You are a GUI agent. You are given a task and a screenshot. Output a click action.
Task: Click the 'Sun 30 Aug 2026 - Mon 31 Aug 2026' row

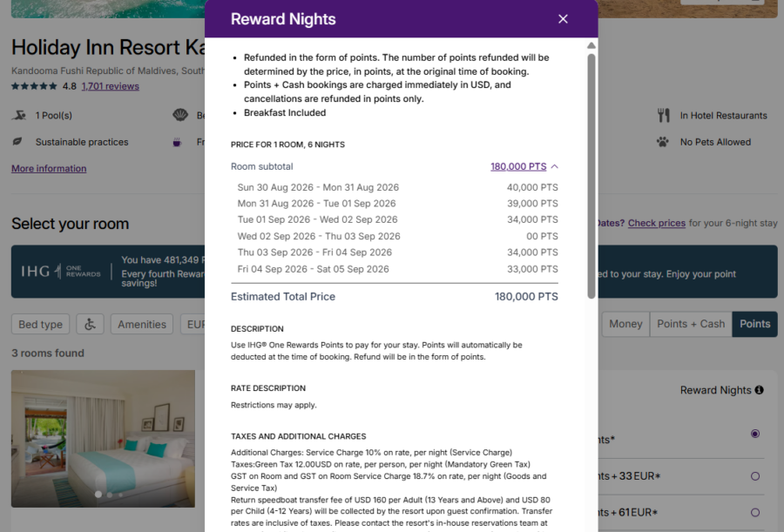pos(397,187)
